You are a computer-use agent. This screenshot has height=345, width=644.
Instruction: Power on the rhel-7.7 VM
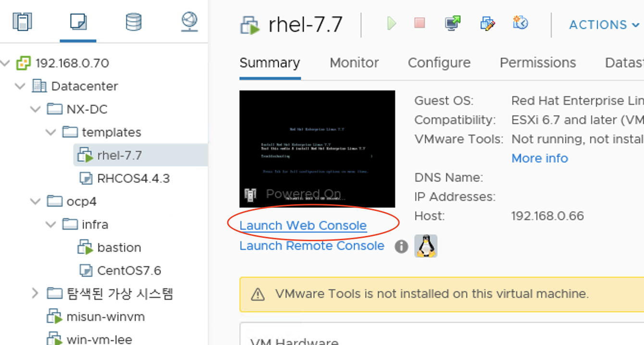392,23
